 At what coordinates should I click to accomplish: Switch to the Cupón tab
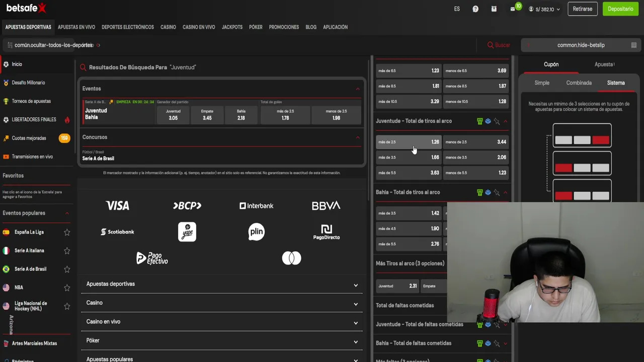coord(551,64)
